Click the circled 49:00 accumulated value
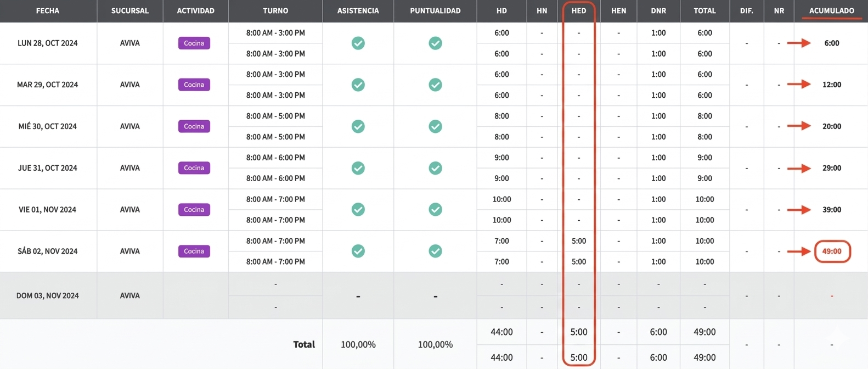Viewport: 868px width, 369px height. pyautogui.click(x=832, y=251)
